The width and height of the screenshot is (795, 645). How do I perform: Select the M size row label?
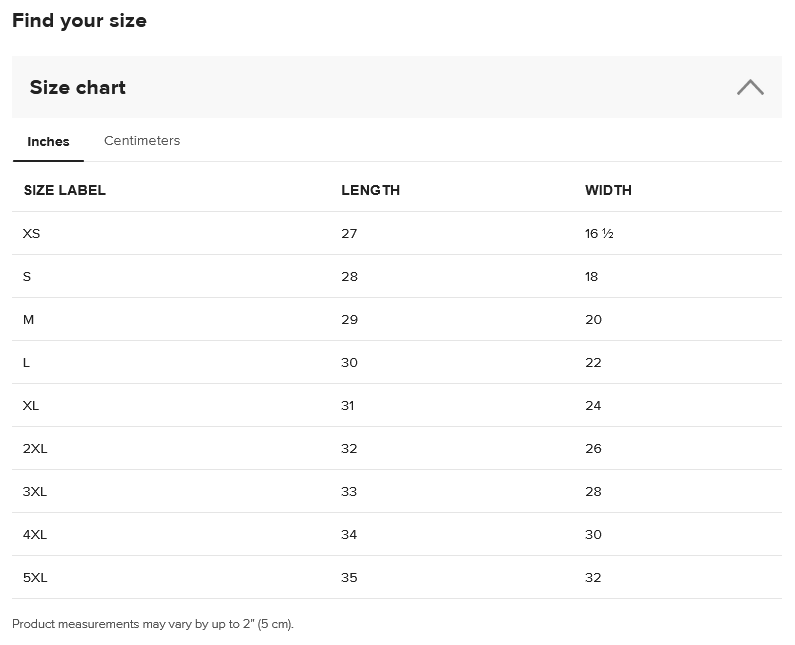[x=28, y=319]
